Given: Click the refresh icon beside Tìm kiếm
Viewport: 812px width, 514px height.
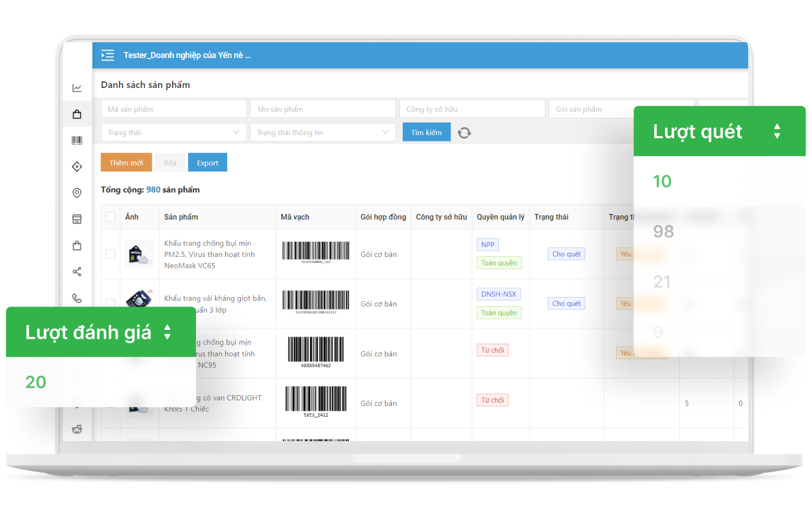Looking at the screenshot, I should click(464, 133).
